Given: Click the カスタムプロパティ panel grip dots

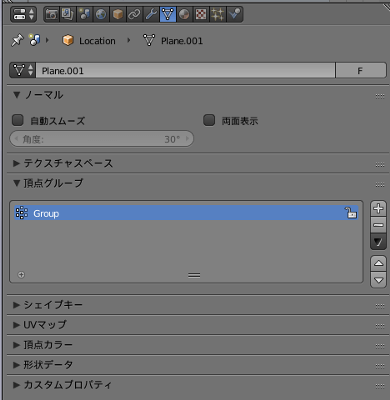Looking at the screenshot, I should click(380, 386).
